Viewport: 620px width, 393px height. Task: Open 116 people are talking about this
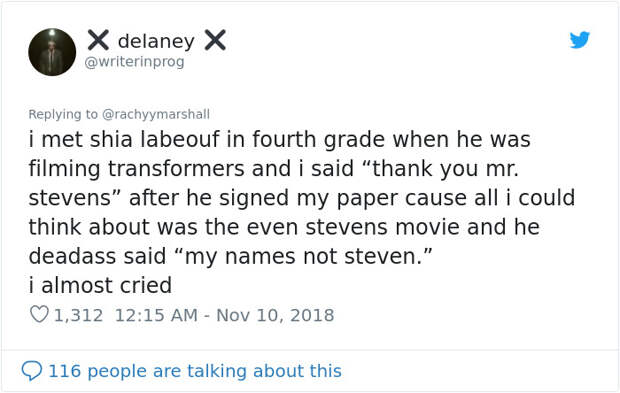pyautogui.click(x=195, y=371)
